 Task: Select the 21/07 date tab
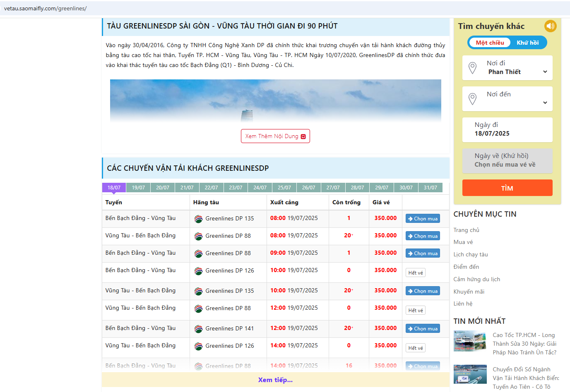(187, 188)
